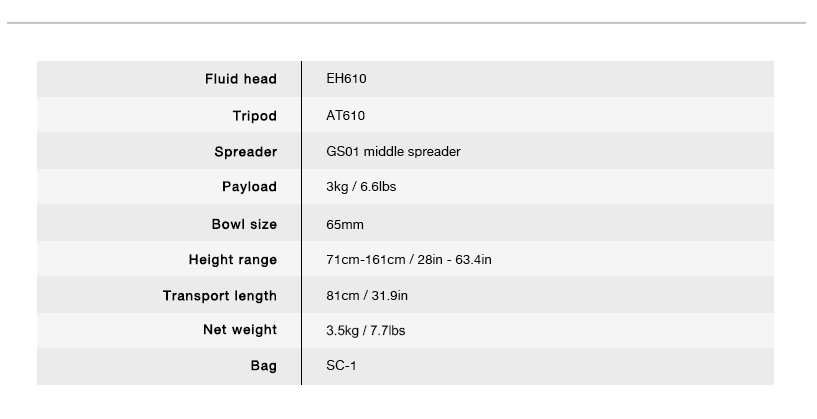Select the AT610 tripod value
Viewport: 817px width, 419px height.
click(345, 116)
